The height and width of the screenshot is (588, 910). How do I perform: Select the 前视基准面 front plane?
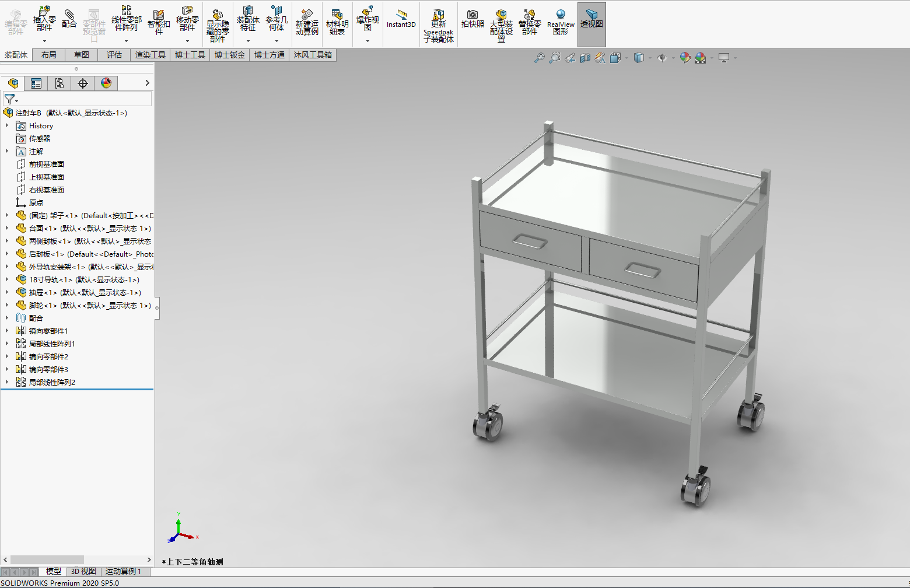click(41, 164)
